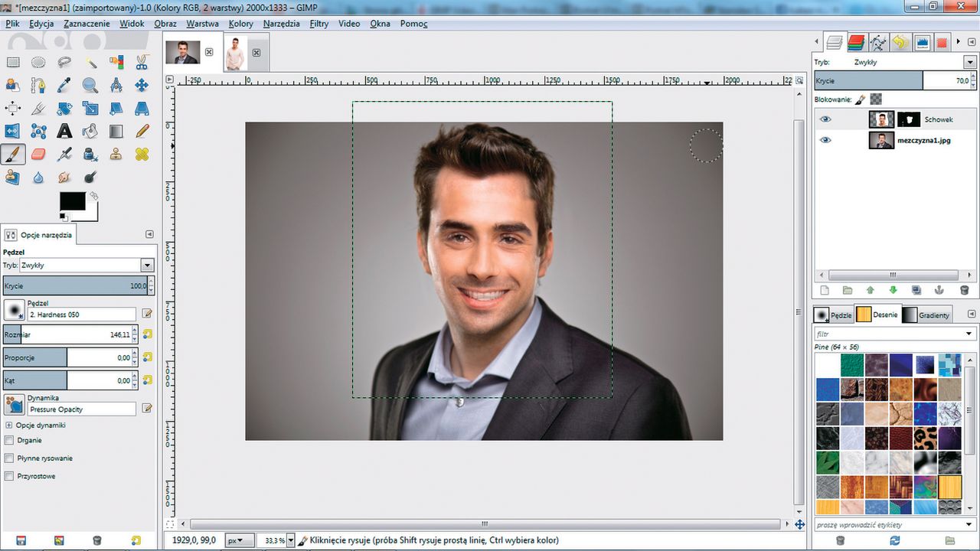Enable the Płynne rysowanie checkbox
Image resolution: width=980 pixels, height=551 pixels.
click(x=9, y=458)
